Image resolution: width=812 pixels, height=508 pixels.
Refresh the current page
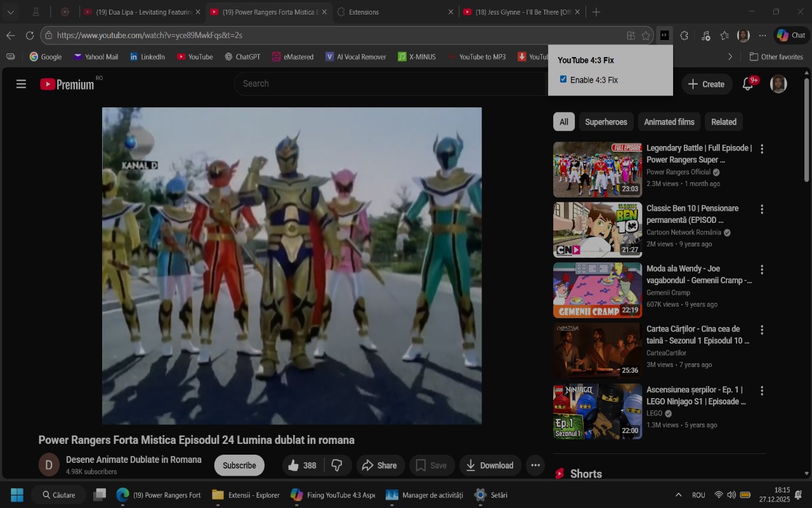[30, 36]
